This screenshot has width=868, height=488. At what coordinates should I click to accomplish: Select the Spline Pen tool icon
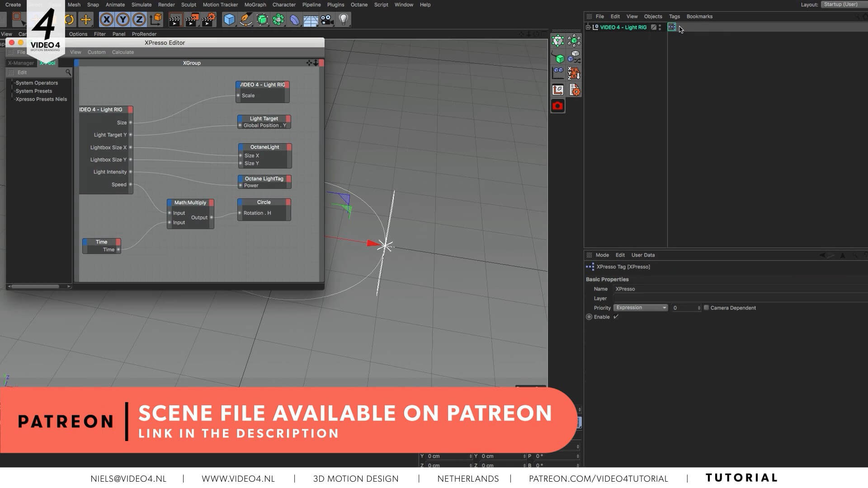click(245, 19)
